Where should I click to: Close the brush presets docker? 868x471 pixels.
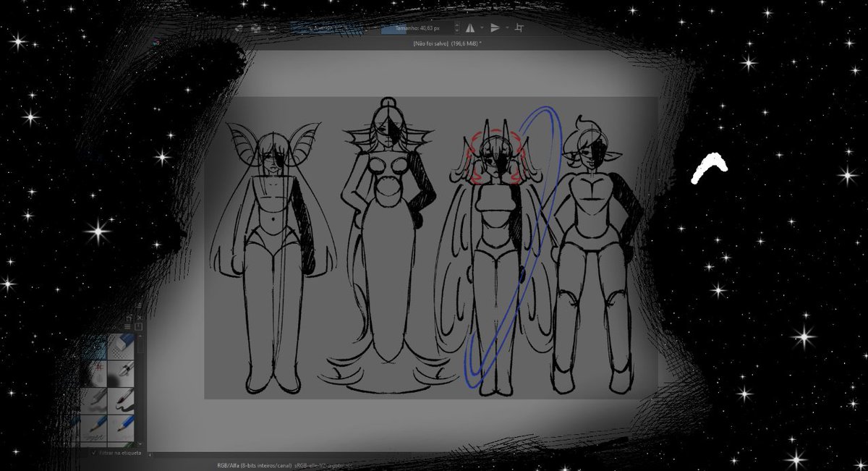pos(140,318)
